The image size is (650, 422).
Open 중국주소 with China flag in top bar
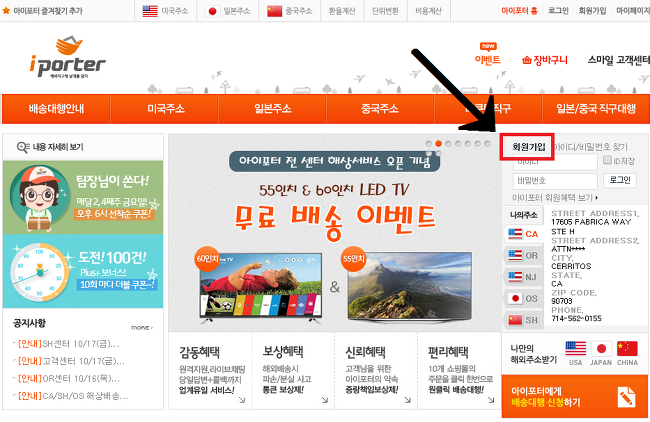click(x=290, y=11)
